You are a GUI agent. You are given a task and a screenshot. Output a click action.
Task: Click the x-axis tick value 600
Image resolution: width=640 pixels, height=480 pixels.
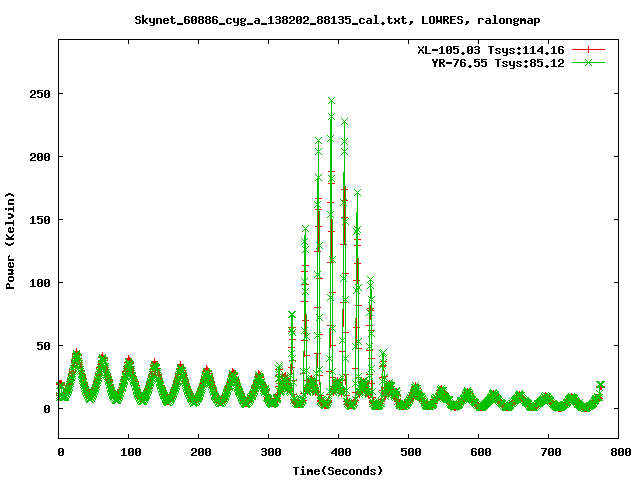(481, 452)
